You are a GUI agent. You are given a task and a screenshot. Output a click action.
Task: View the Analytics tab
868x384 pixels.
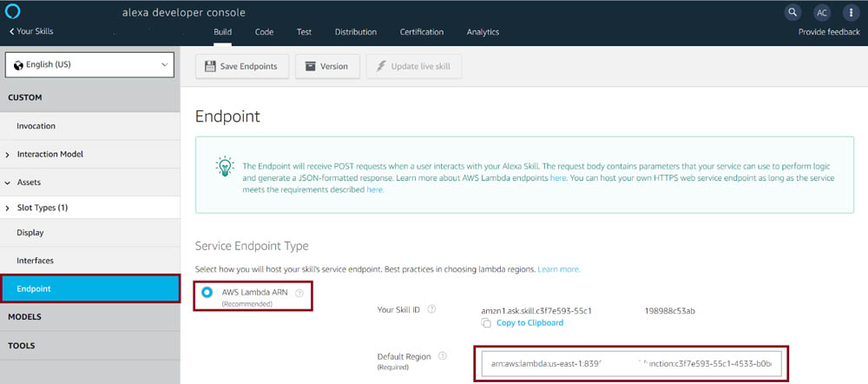coord(483,32)
